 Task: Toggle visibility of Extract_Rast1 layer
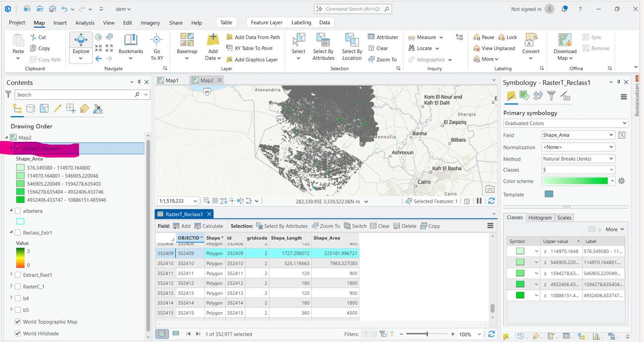(x=18, y=275)
